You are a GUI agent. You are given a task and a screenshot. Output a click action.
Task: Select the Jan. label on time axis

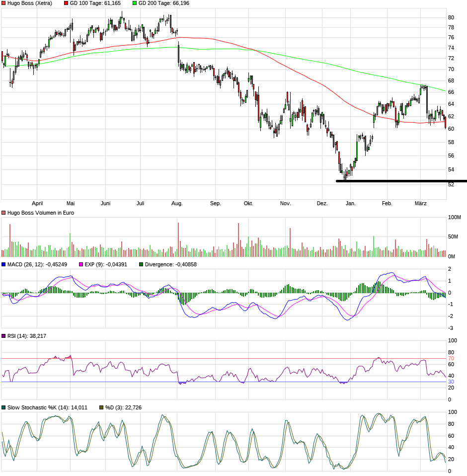coord(351,203)
